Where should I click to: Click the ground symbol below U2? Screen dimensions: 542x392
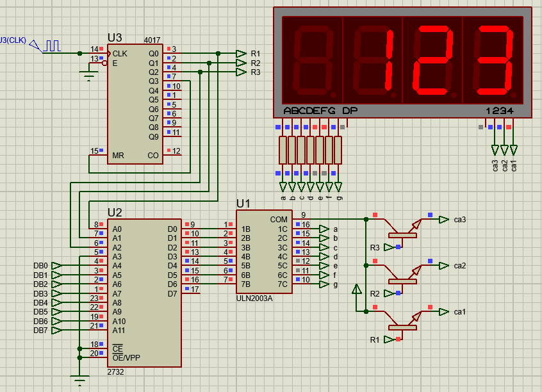79,380
